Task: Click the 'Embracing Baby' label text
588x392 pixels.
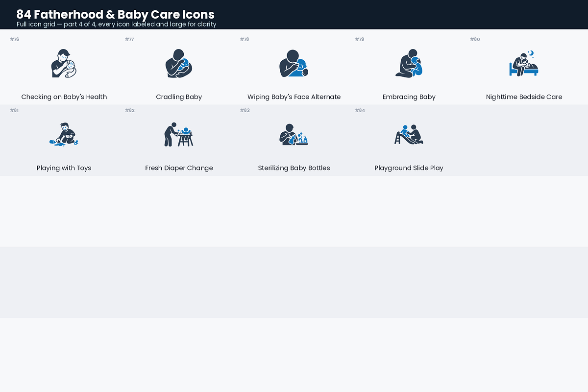Action: [409, 97]
